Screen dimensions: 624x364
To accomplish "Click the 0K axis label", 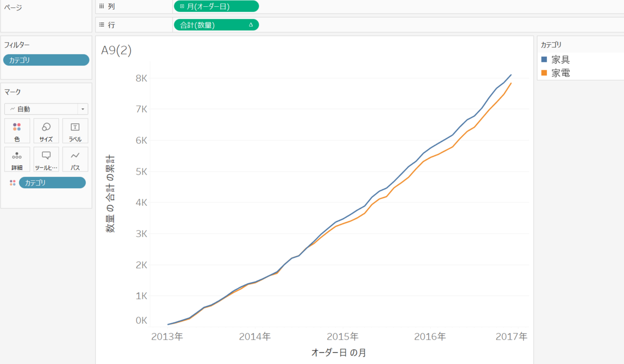I will [x=141, y=320].
